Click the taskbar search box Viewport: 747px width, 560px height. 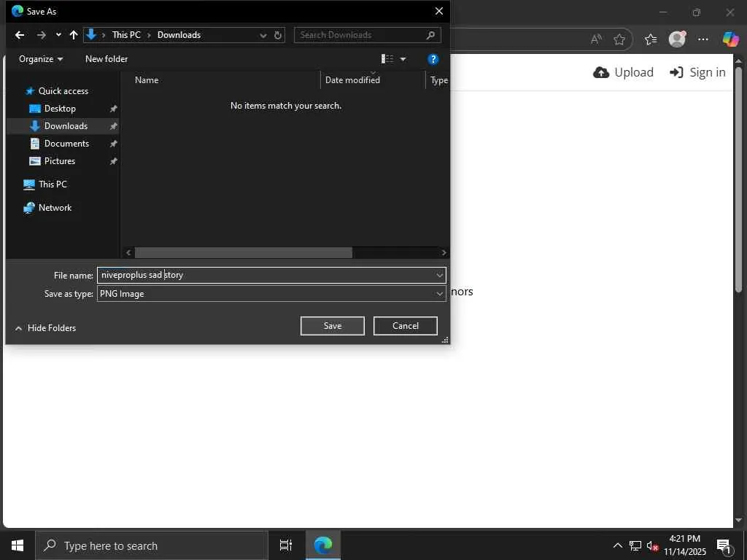(x=152, y=545)
